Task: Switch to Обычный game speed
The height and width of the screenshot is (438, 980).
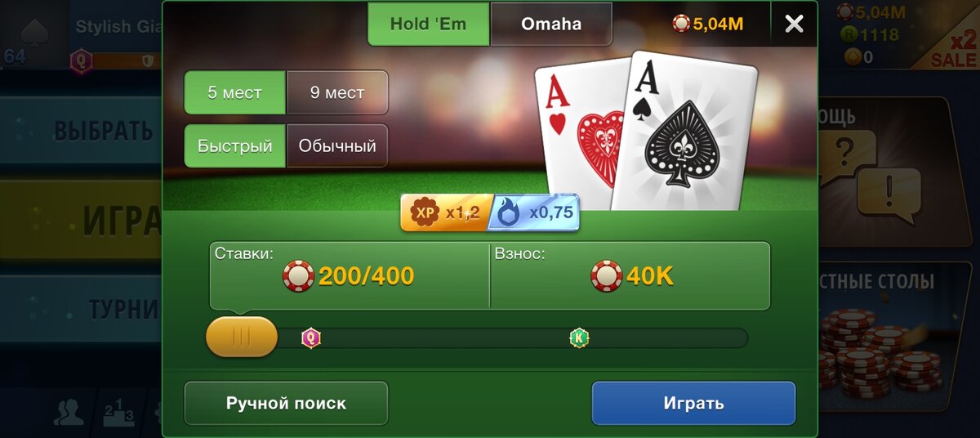Action: (337, 146)
